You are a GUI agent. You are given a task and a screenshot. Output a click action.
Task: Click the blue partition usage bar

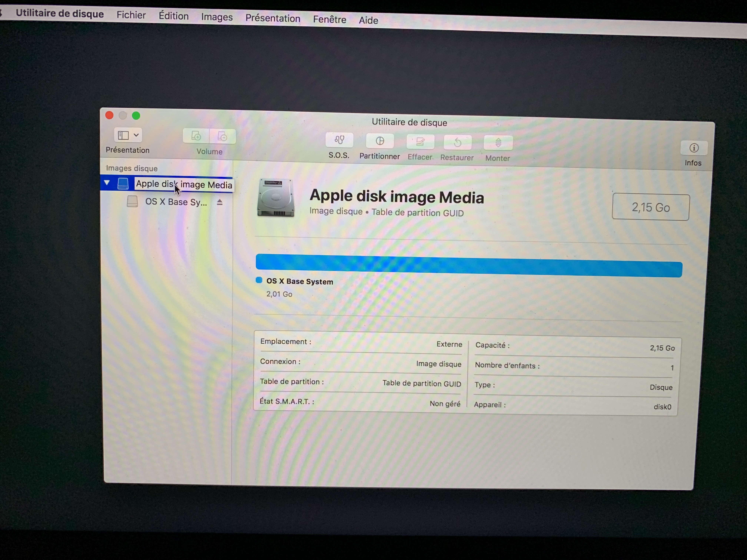469,266
